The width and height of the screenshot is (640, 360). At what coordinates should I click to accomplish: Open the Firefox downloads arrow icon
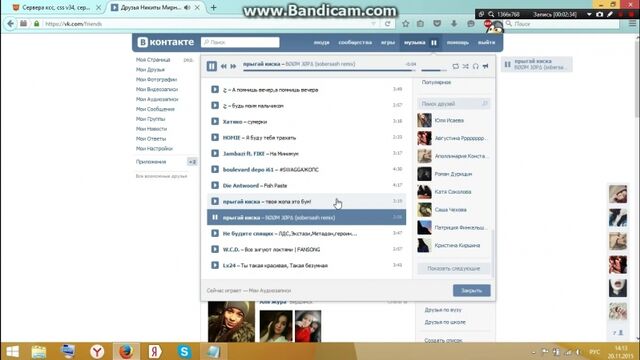pos(454,24)
